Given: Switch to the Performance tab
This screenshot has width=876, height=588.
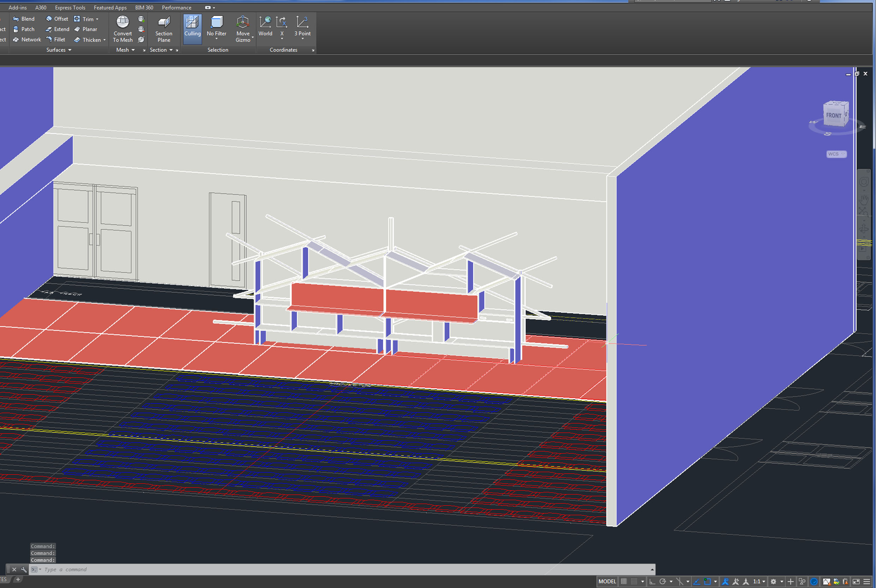Looking at the screenshot, I should 176,7.
